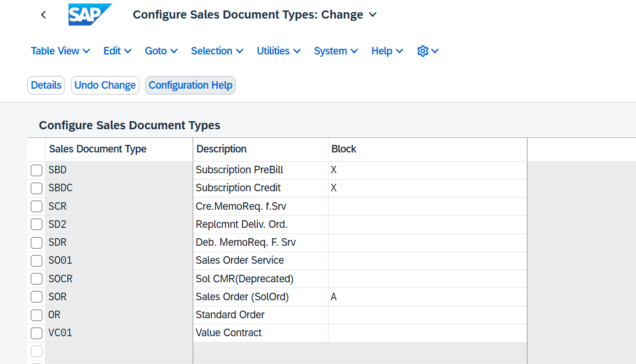Click the Details button
Image resolution: width=636 pixels, height=364 pixels.
(46, 85)
